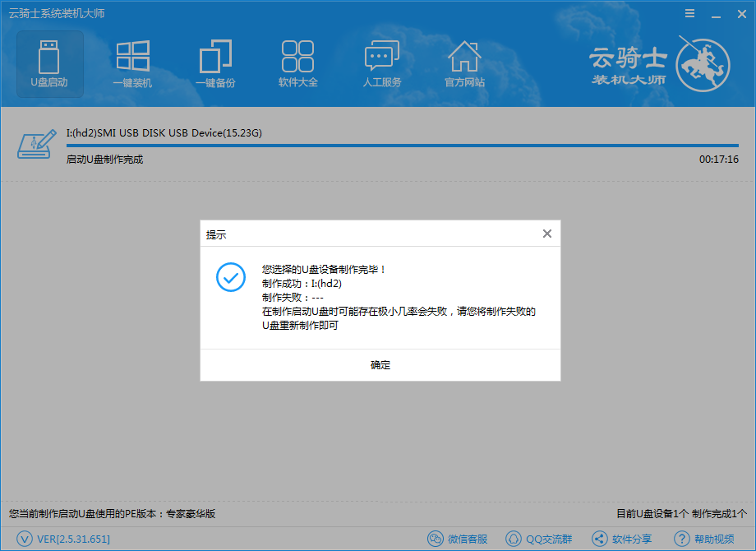Open QQ交流群 group link
This screenshot has height=551, width=756.
pos(549,539)
